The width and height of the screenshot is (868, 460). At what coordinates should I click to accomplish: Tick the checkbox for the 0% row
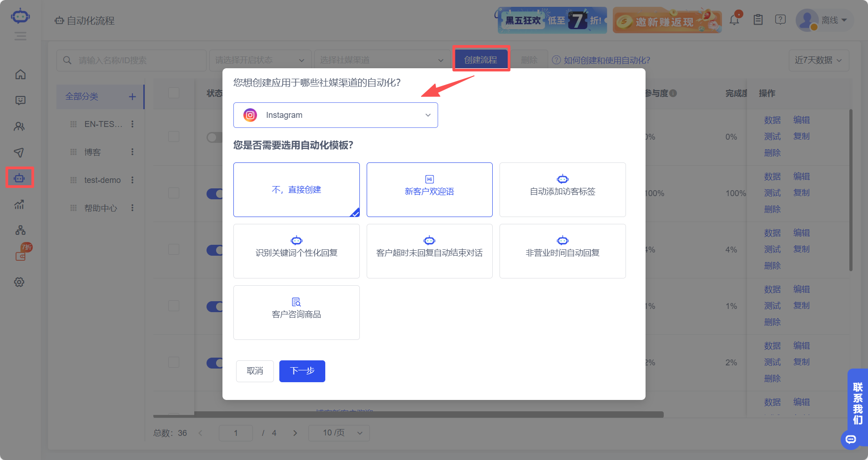point(174,136)
